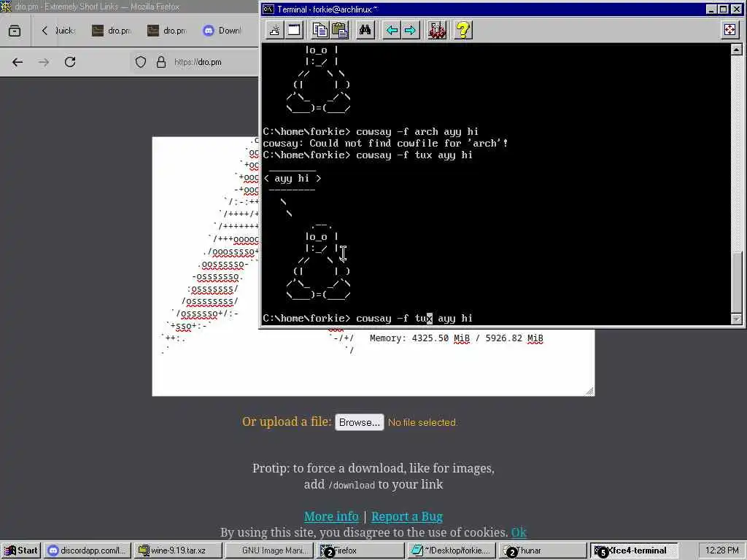This screenshot has height=560, width=747.
Task: Click the terminal scrollbar thumb
Action: [x=737, y=281]
